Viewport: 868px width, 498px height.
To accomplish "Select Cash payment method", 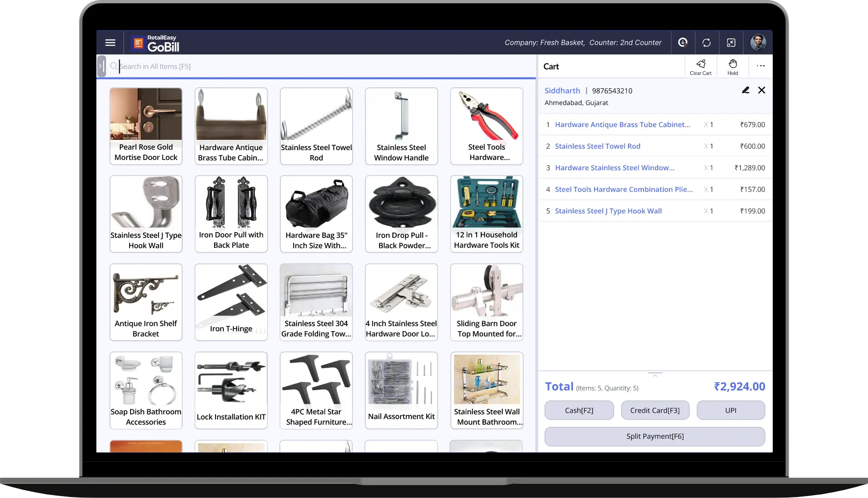I will click(579, 410).
